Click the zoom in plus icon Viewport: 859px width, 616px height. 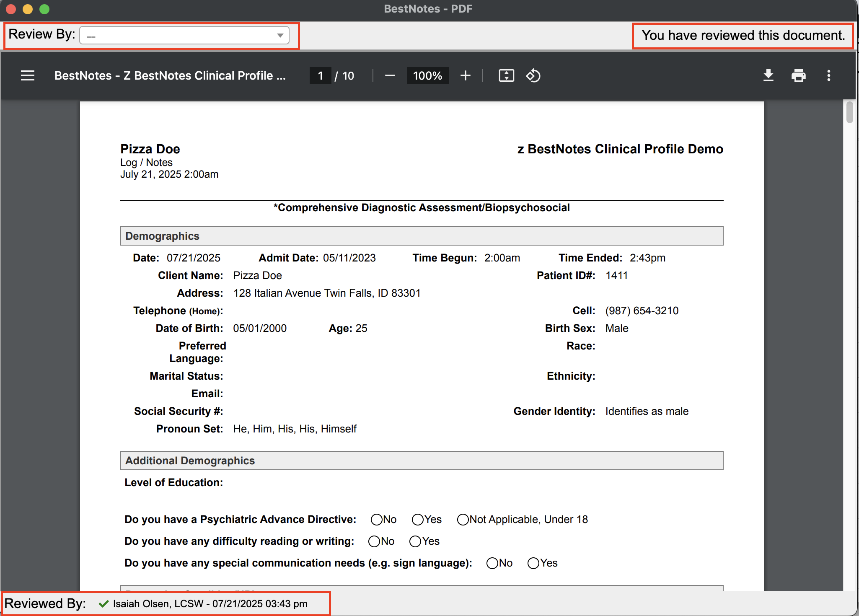[x=465, y=75]
